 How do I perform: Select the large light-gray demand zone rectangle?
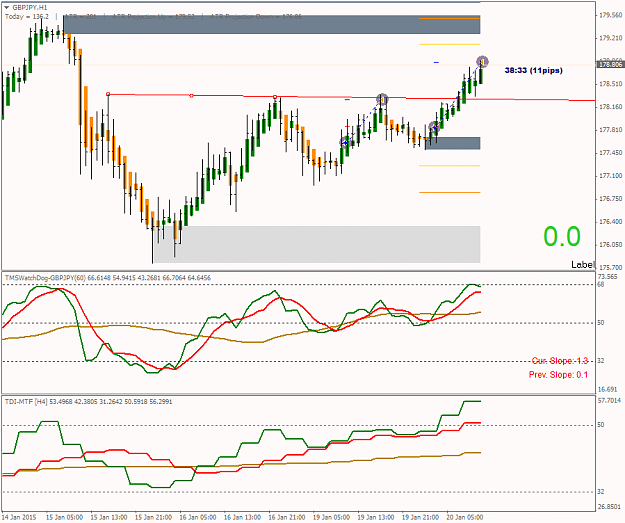coord(317,244)
